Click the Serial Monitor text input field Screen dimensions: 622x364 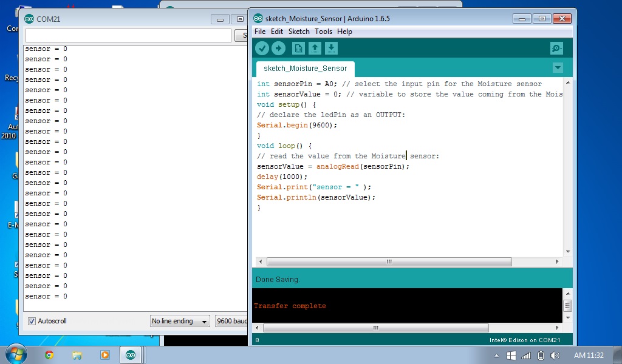coord(128,35)
